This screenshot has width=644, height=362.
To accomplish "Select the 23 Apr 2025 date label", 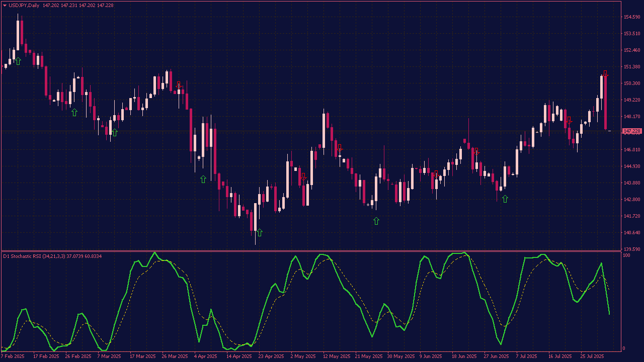I will pyautogui.click(x=271, y=356).
